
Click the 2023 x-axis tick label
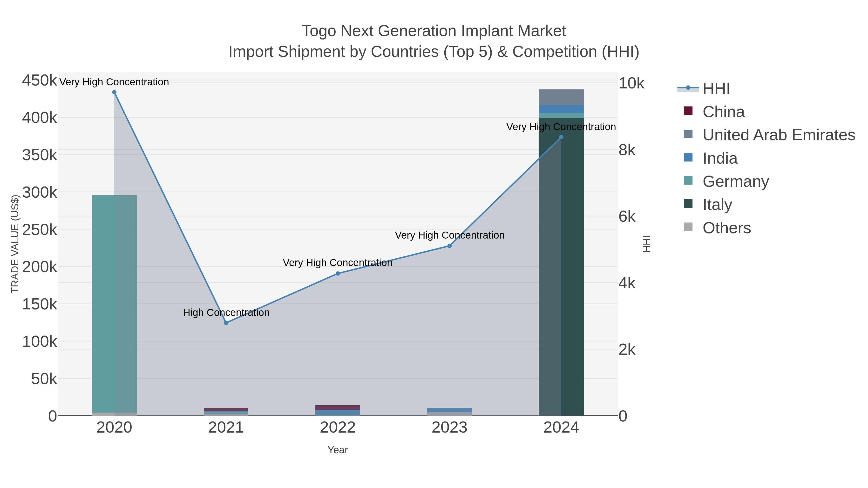click(449, 428)
